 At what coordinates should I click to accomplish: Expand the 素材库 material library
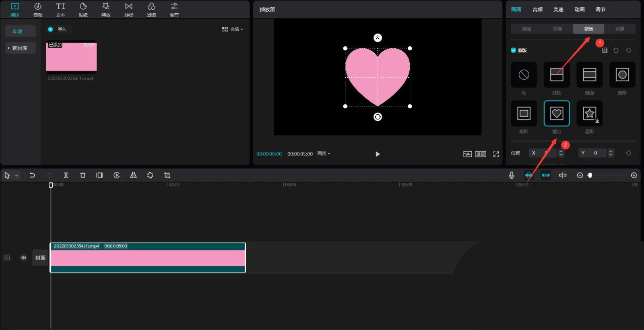click(x=20, y=48)
